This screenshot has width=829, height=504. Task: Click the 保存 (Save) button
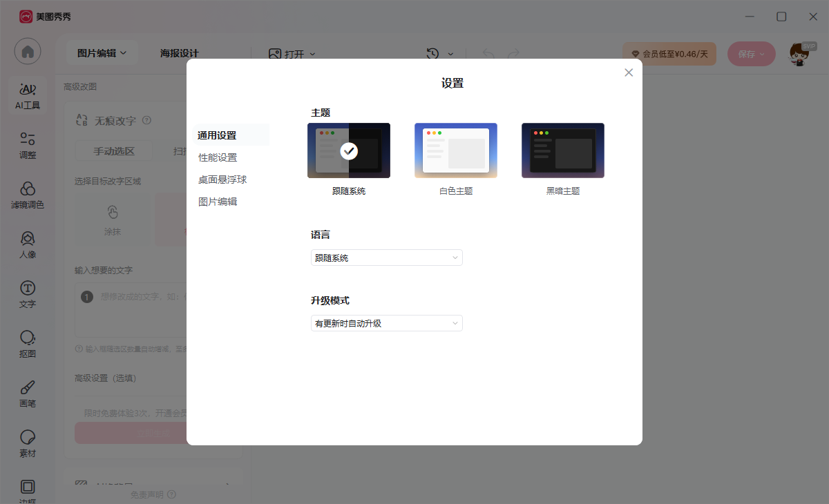point(751,53)
